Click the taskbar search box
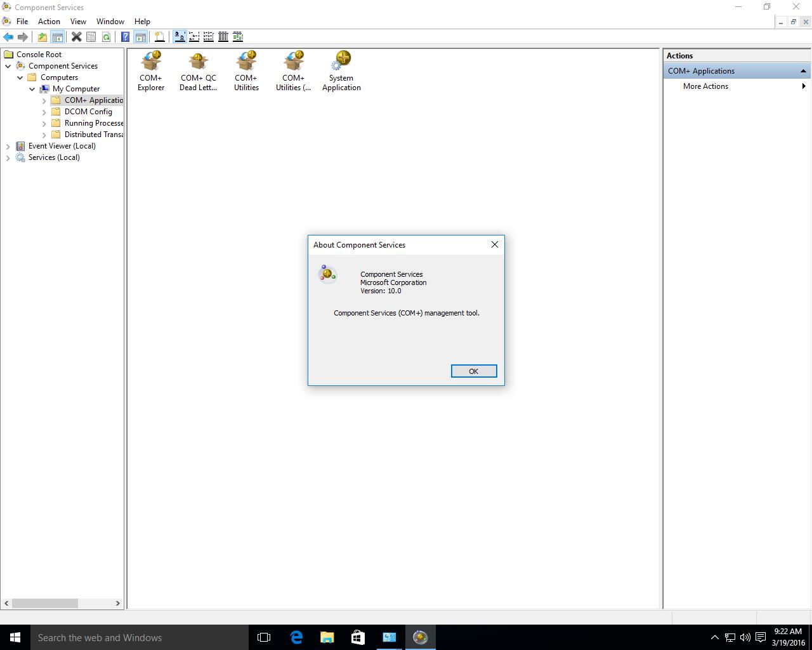The width and height of the screenshot is (812, 650). point(140,637)
